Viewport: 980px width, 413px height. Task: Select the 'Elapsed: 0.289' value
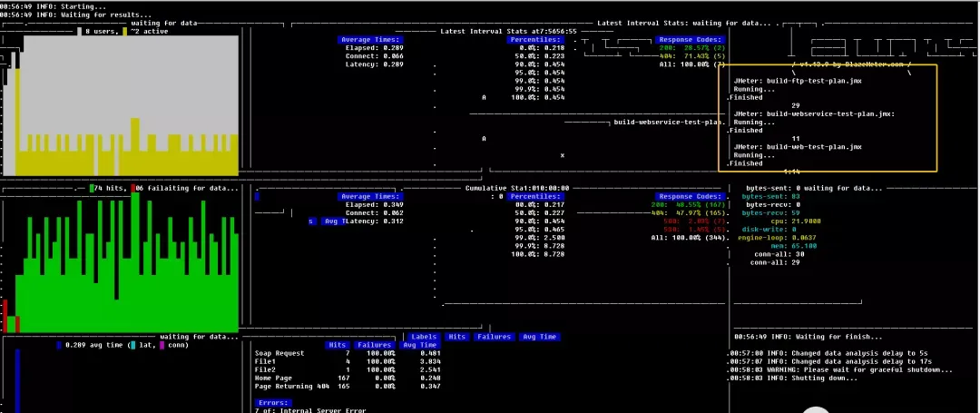click(x=375, y=47)
